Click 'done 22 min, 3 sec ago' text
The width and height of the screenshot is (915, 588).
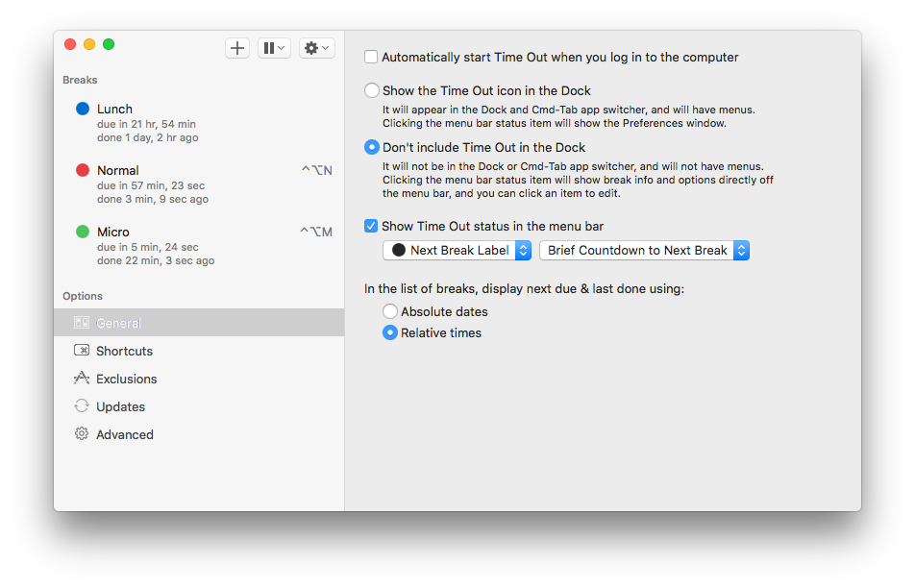(x=156, y=260)
